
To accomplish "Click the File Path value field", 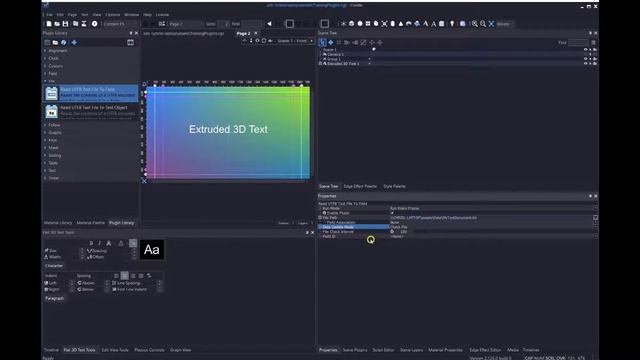I will (x=490, y=218).
